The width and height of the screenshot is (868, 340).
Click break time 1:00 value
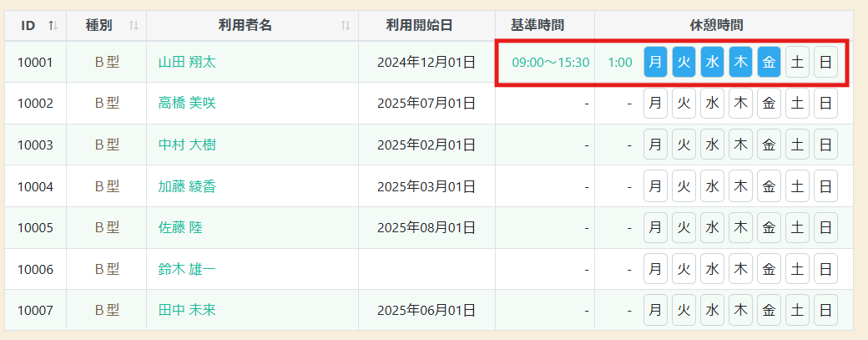point(620,62)
